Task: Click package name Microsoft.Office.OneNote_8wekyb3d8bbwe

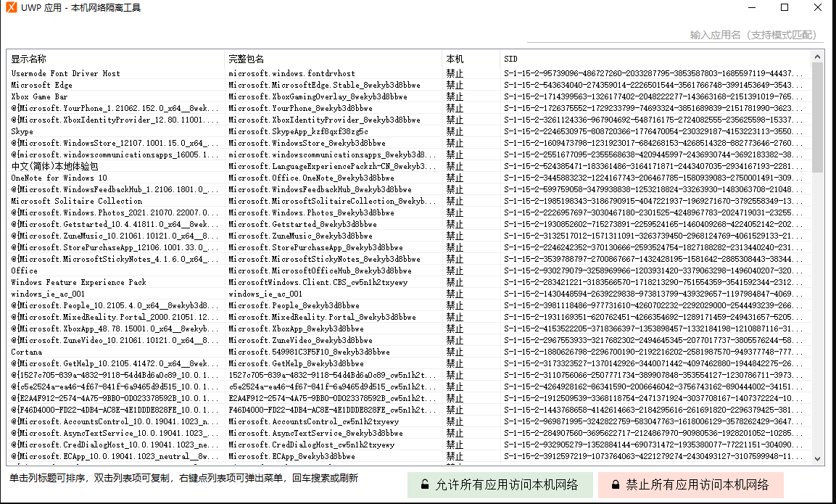Action: coord(311,178)
